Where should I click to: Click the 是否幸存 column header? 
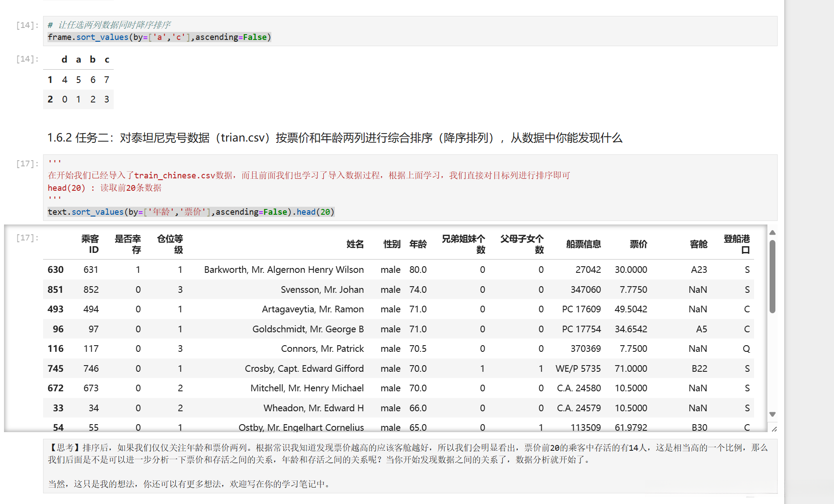point(128,244)
